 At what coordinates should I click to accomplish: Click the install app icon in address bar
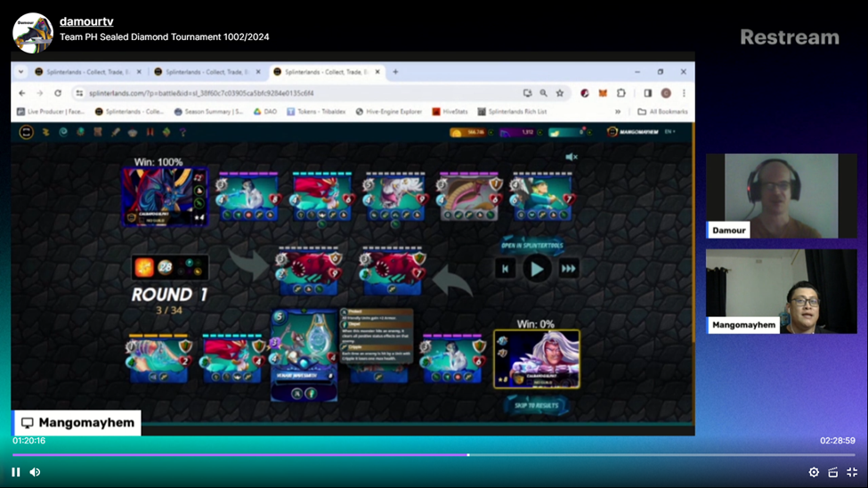528,93
